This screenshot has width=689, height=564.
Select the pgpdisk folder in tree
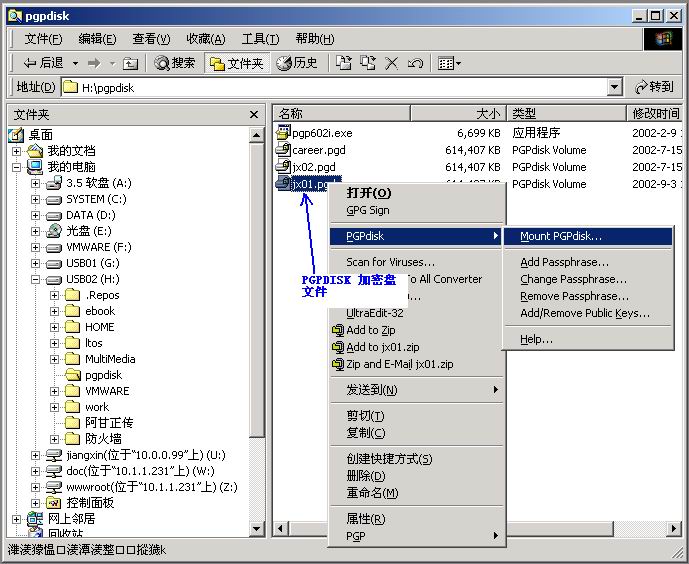(94, 375)
